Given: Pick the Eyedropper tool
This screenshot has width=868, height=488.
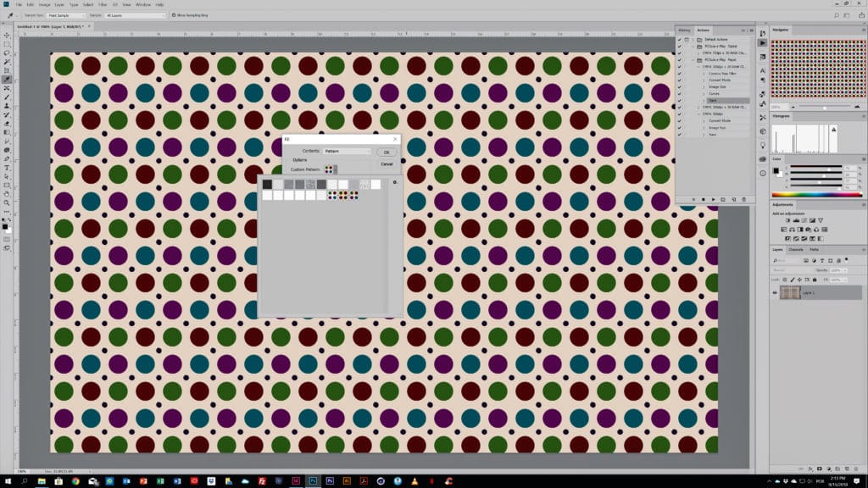Looking at the screenshot, I should [x=7, y=80].
